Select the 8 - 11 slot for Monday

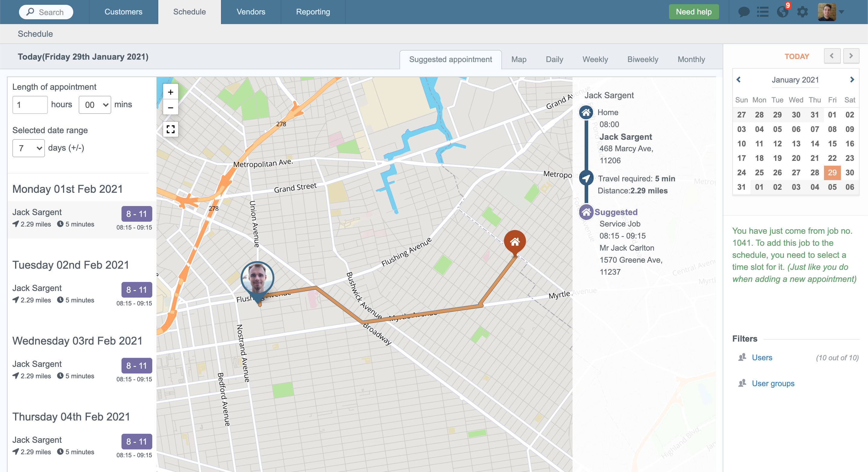pyautogui.click(x=137, y=214)
